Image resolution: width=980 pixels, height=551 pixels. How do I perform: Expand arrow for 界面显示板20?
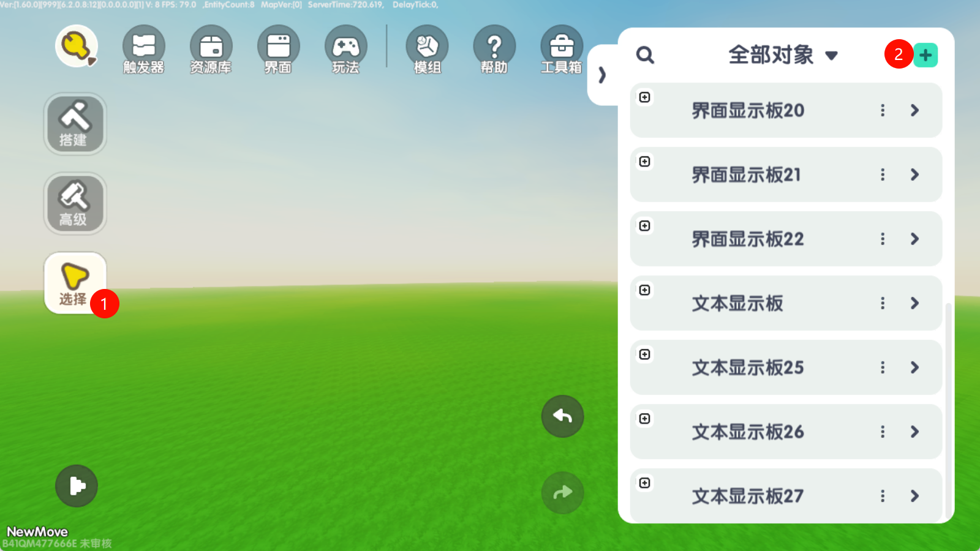pos(914,110)
